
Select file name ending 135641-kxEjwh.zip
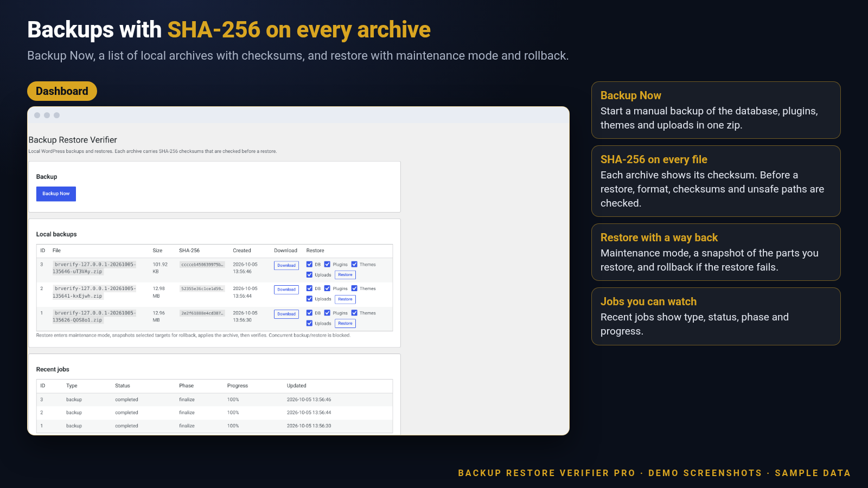pyautogui.click(x=94, y=292)
